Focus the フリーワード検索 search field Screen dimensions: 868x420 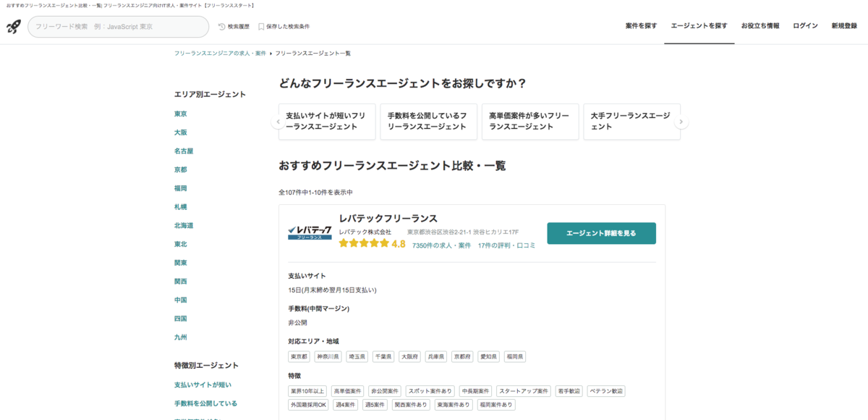point(119,27)
